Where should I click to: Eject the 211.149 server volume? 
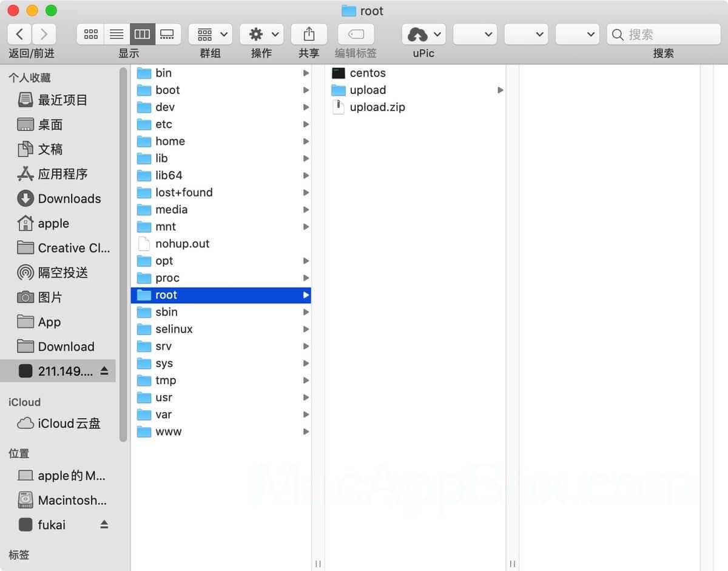pyautogui.click(x=104, y=371)
